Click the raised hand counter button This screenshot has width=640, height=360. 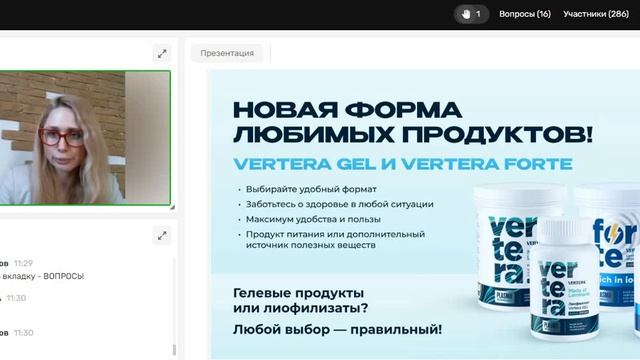(471, 14)
